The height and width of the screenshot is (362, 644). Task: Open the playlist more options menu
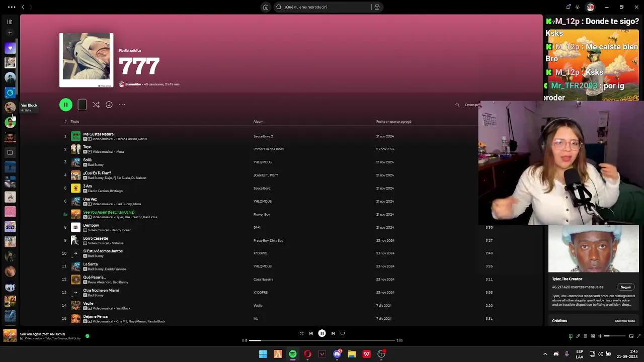coord(122,105)
